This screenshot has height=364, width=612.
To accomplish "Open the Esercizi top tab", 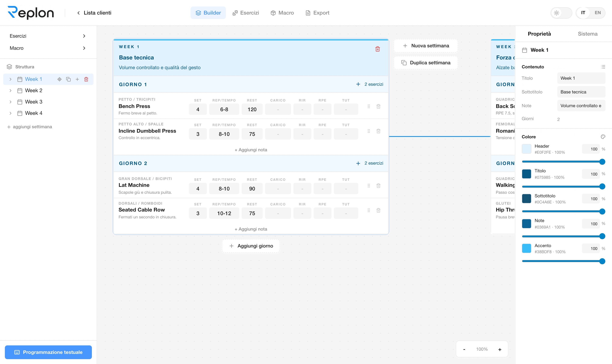I will 246,13.
